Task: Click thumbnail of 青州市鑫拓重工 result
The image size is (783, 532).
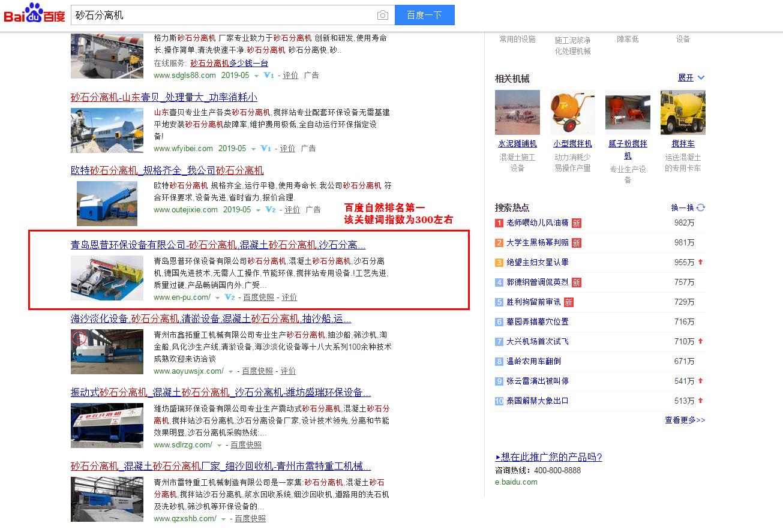Action: click(107, 351)
